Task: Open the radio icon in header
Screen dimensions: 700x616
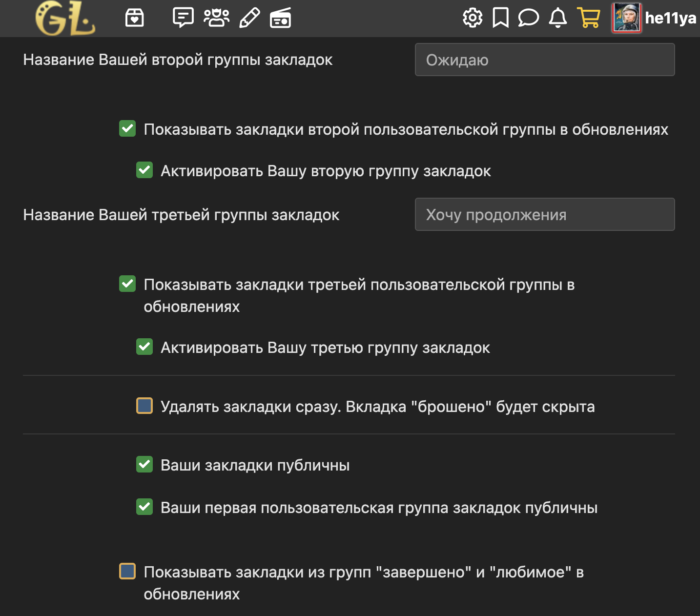Action: [281, 19]
